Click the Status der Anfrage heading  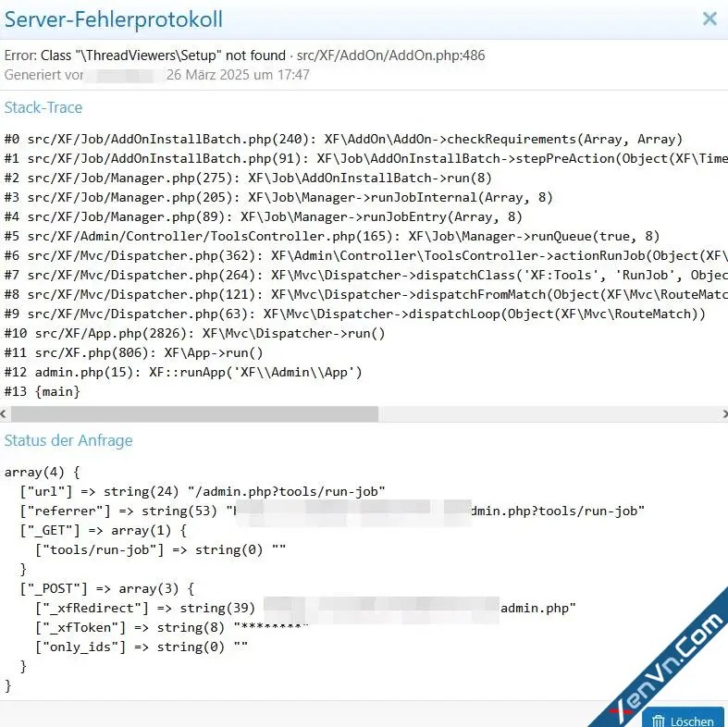[68, 440]
